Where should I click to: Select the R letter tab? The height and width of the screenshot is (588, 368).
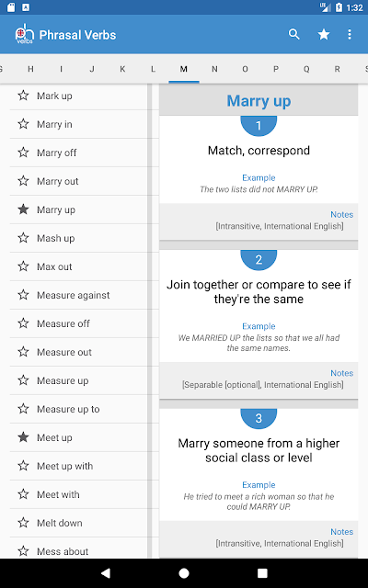(338, 69)
